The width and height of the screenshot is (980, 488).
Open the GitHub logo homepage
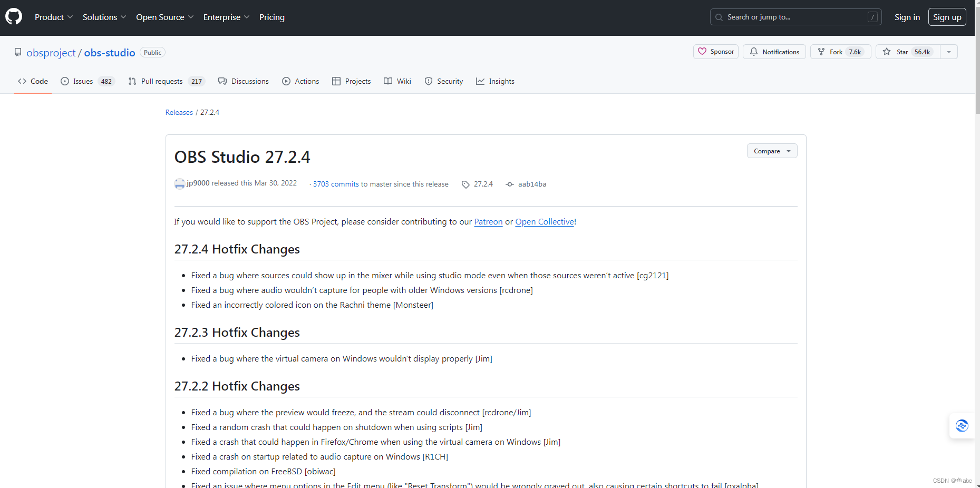pos(14,17)
